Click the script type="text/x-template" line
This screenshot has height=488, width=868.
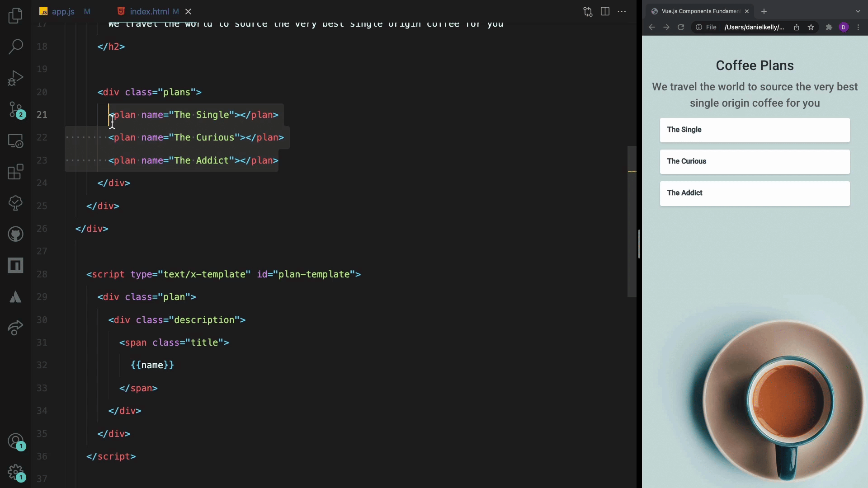pyautogui.click(x=224, y=274)
